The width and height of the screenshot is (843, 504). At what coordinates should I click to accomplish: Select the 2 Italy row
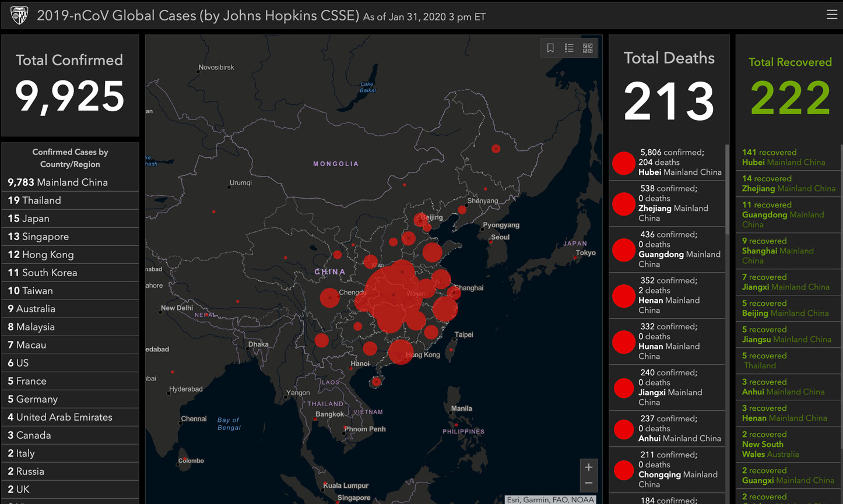pos(70,453)
